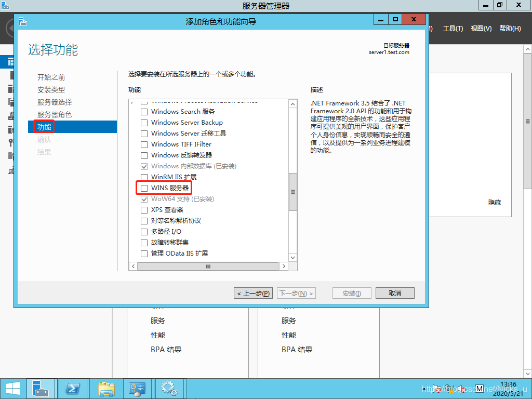532x399 pixels.
Task: Show hidden system tray icons
Action: coord(424,389)
